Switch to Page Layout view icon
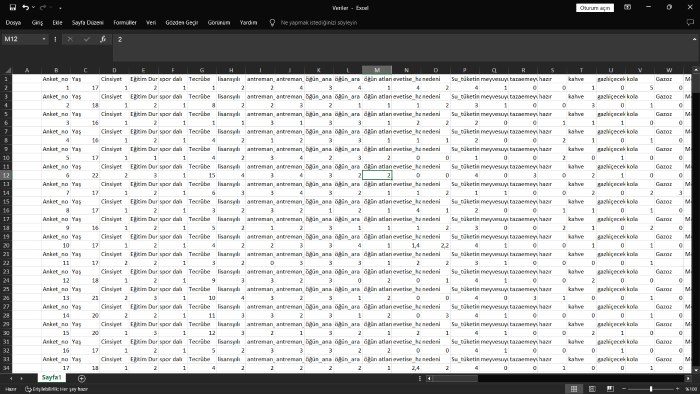 point(592,389)
